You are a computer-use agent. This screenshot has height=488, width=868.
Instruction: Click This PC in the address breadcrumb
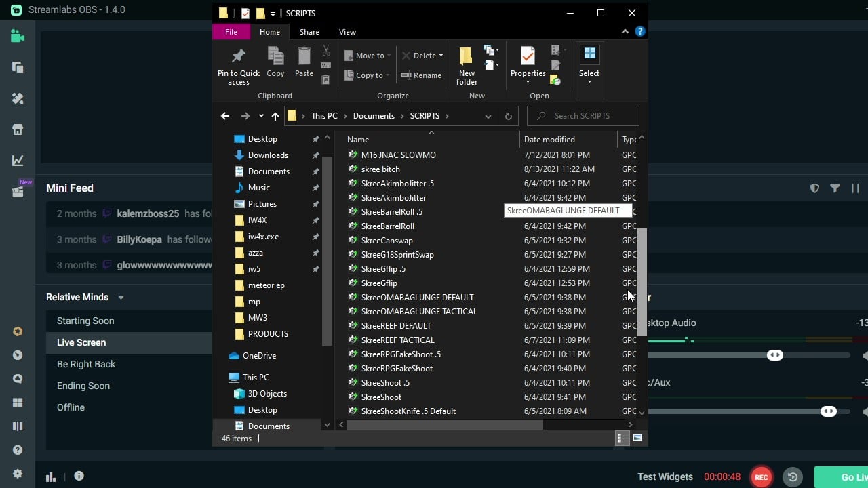[324, 116]
